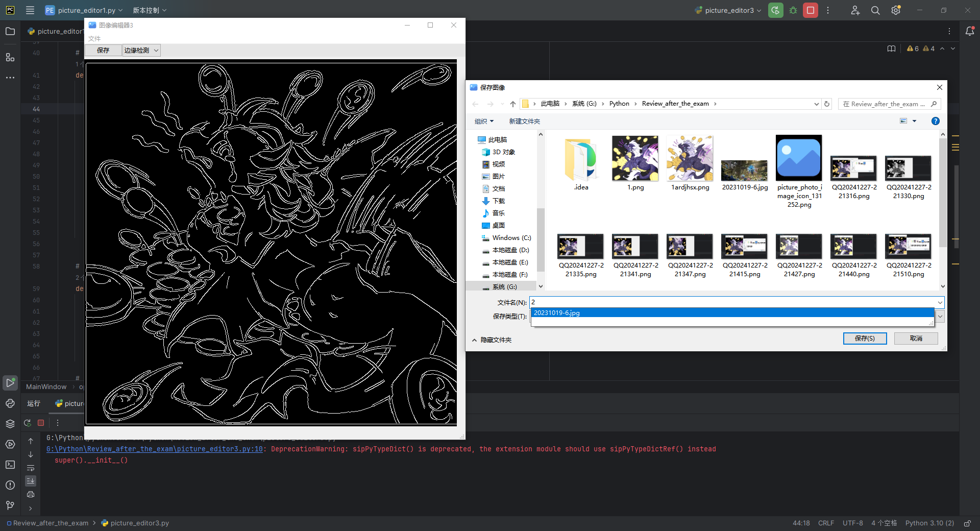Open the PyCharm main menu hamburger icon
980x531 pixels.
(30, 10)
